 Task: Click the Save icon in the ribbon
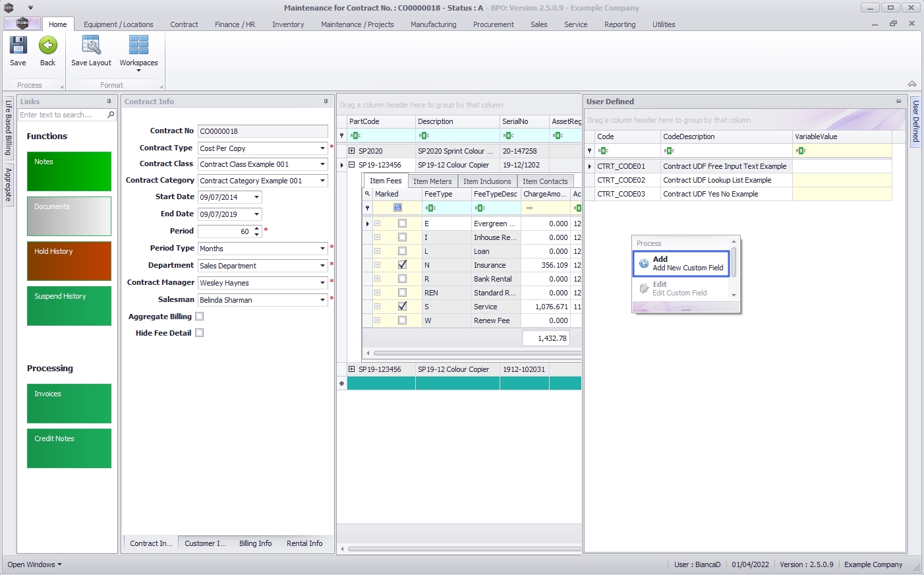pyautogui.click(x=18, y=45)
